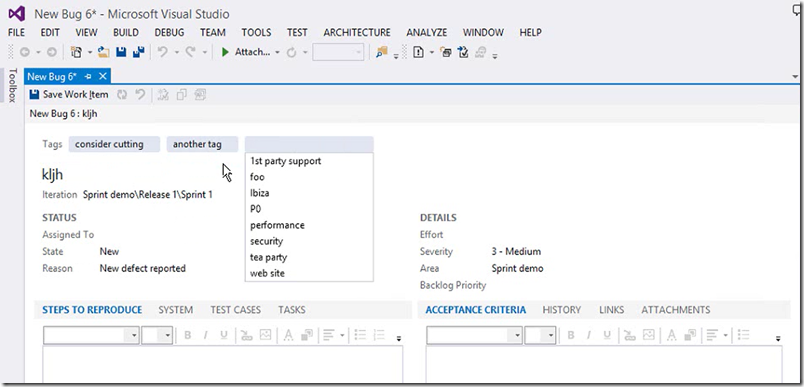Click New Project icon in main toolbar

(76, 52)
